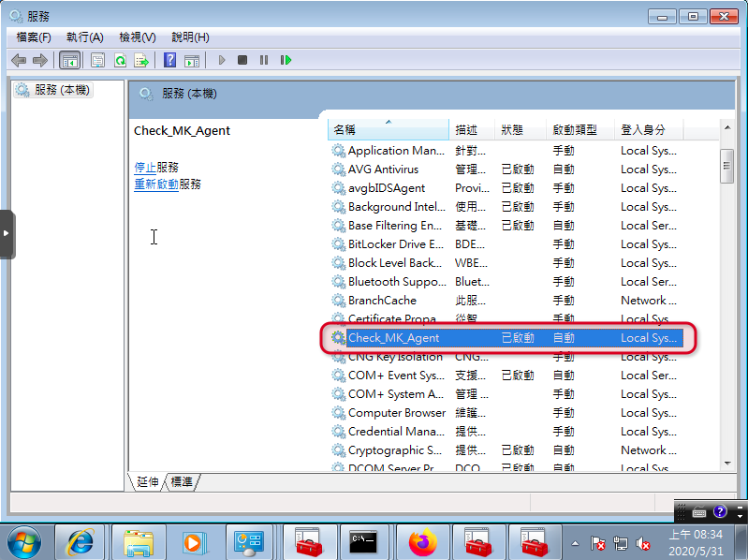Open Firefox from the taskbar
Image resolution: width=748 pixels, height=560 pixels.
coord(422,542)
